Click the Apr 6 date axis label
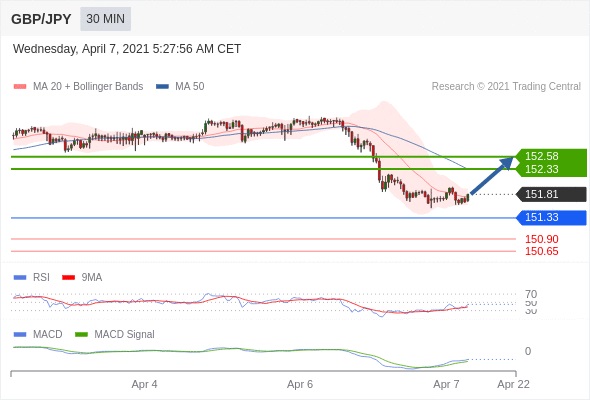 pos(300,384)
